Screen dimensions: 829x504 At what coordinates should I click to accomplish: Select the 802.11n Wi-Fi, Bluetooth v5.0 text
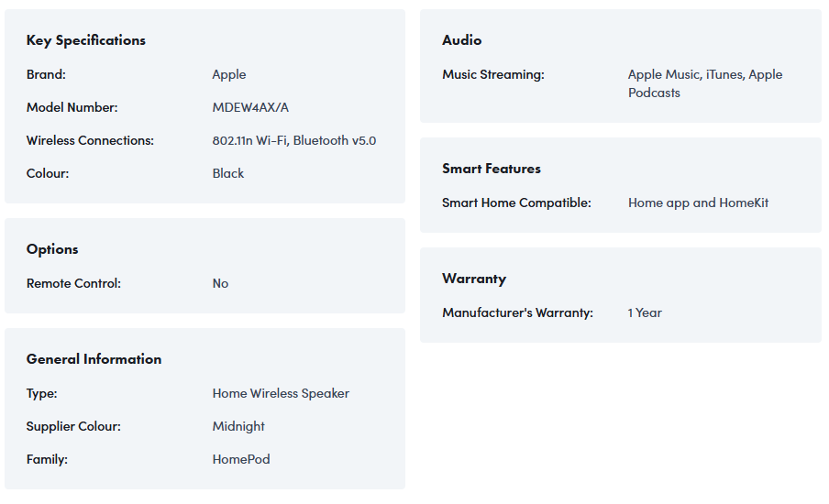point(294,140)
